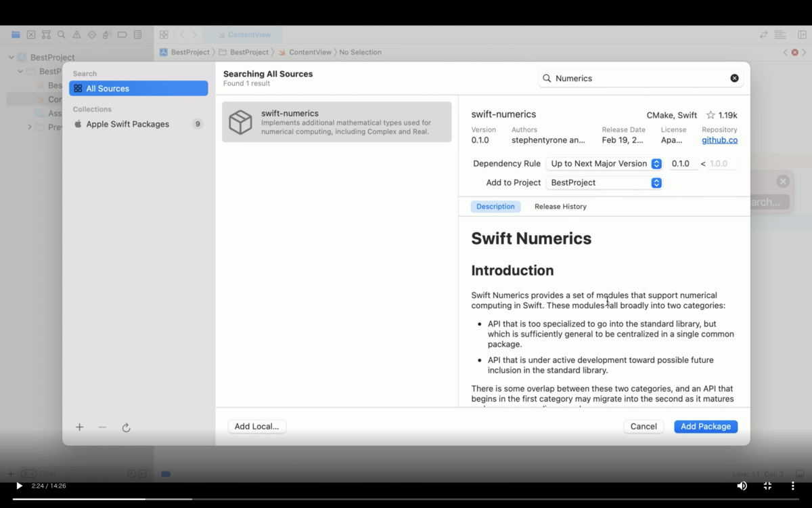Image resolution: width=812 pixels, height=508 pixels.
Task: Open the Test navigator diamond icon
Action: 92,35
